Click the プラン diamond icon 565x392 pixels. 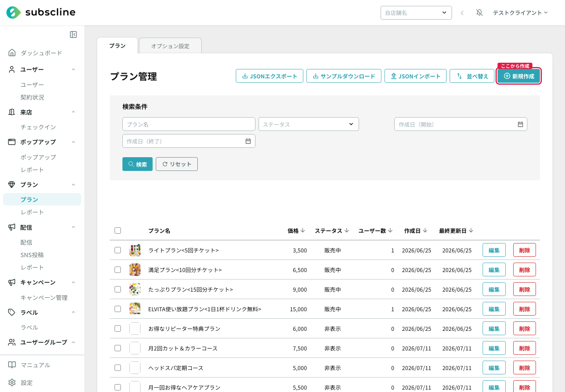[12, 185]
